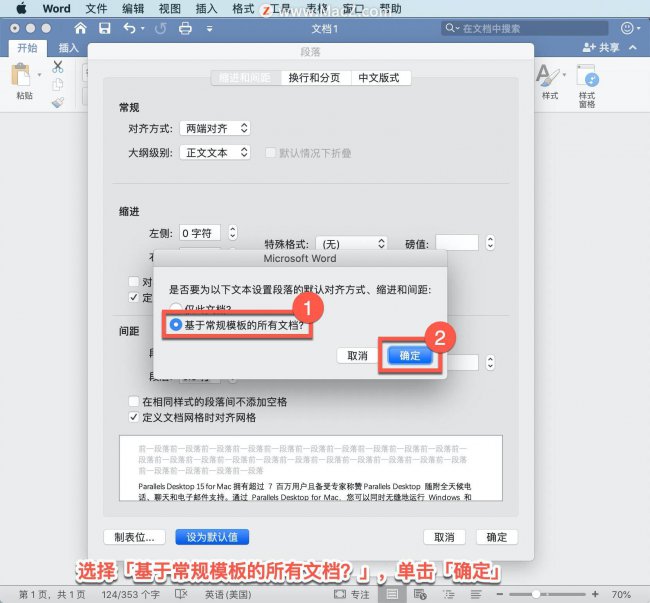The width and height of the screenshot is (650, 603).
Task: Switch to 缩进和间距 tab
Action: (245, 78)
